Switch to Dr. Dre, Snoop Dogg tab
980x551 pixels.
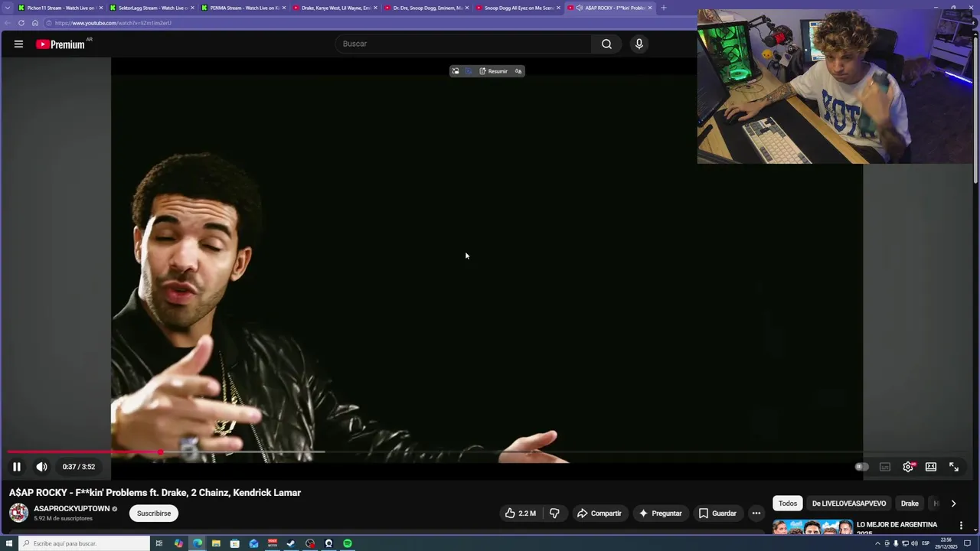click(x=426, y=8)
